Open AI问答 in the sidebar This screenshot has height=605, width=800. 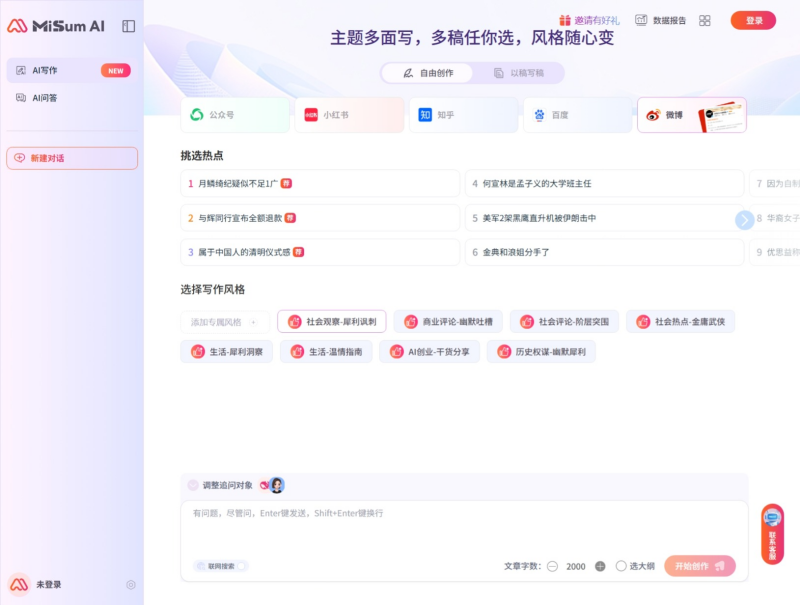coord(47,97)
